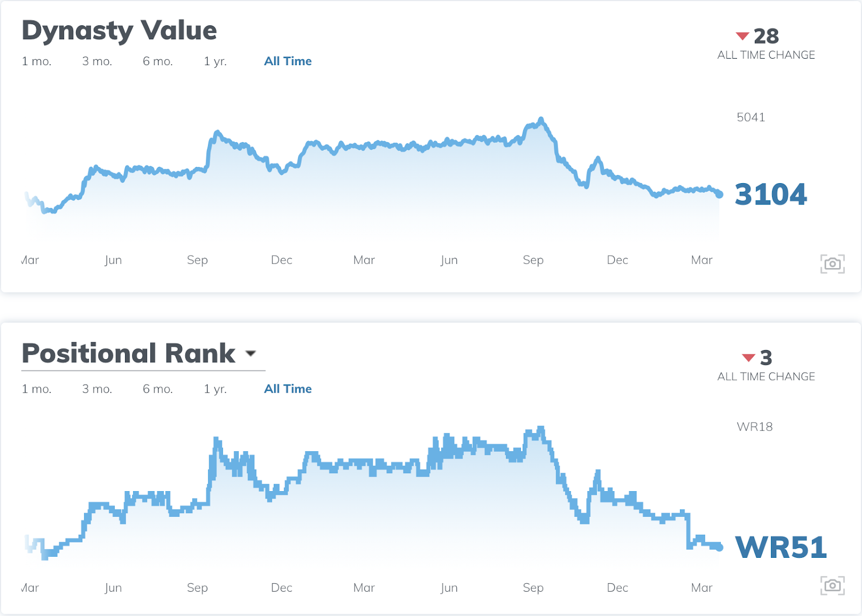This screenshot has width=862, height=616.
Task: Click the Dynasty Value chart screenshot camera icon
Action: pos(832,264)
